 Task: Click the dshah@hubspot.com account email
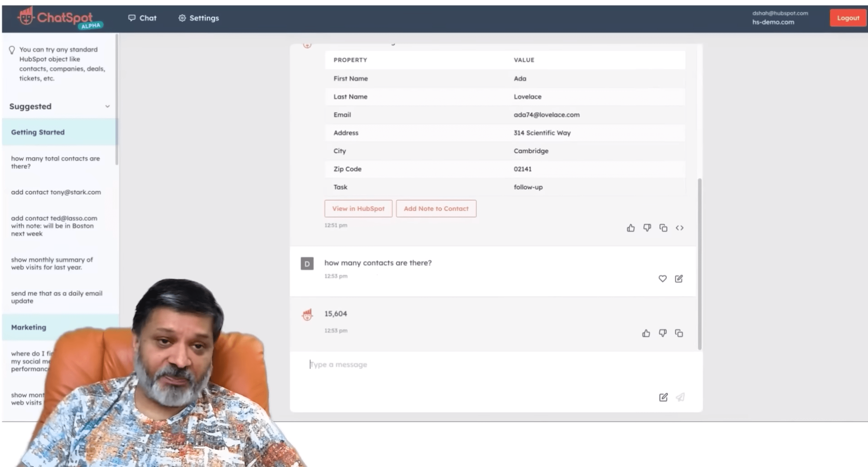click(780, 13)
